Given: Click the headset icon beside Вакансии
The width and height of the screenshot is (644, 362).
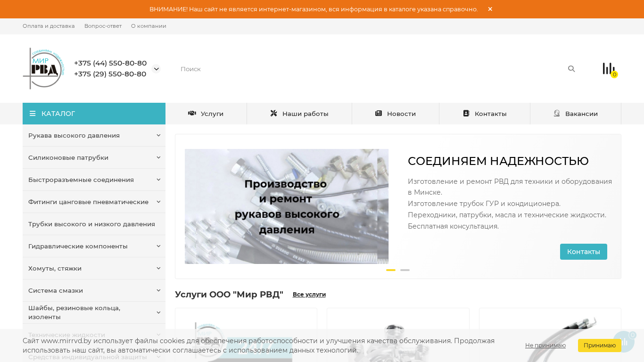Looking at the screenshot, I should point(557,114).
